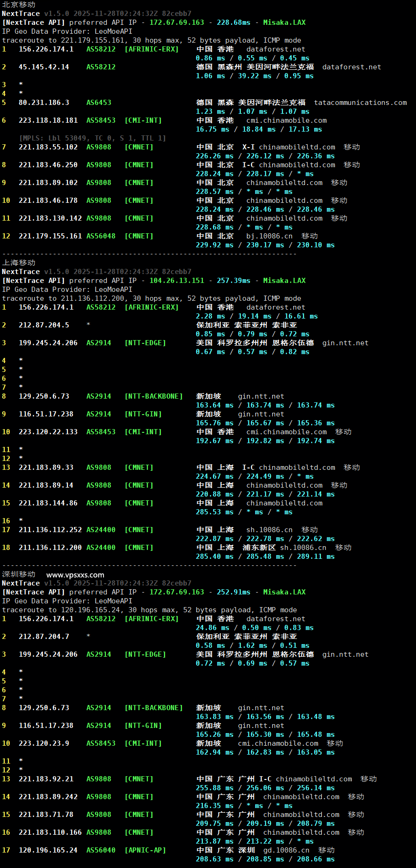
Task: Click the 上海移动 section heading
Action: coord(19,262)
